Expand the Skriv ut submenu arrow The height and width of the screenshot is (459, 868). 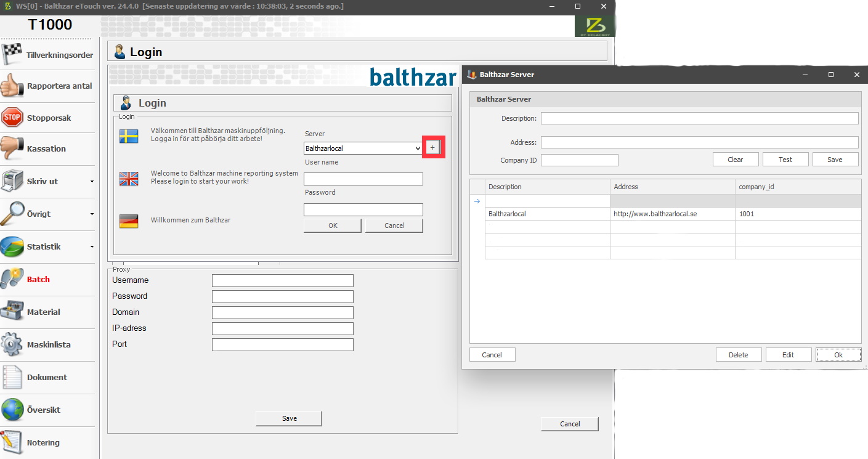[92, 181]
